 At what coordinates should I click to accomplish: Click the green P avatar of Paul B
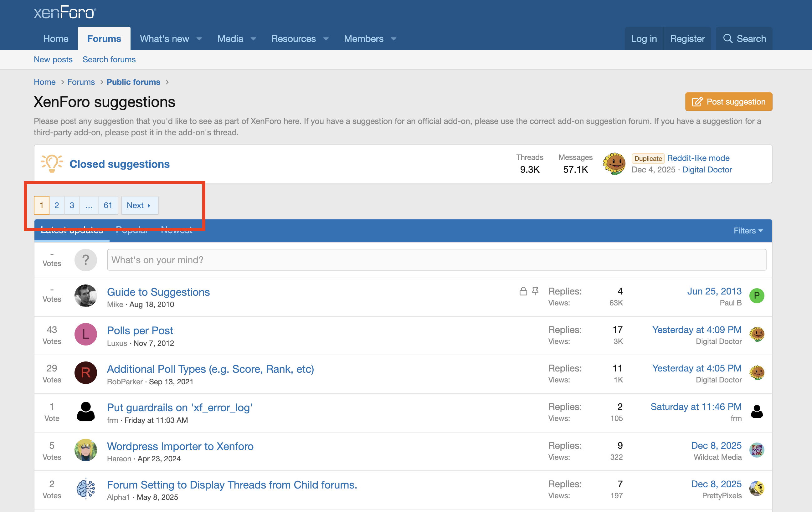(x=756, y=296)
